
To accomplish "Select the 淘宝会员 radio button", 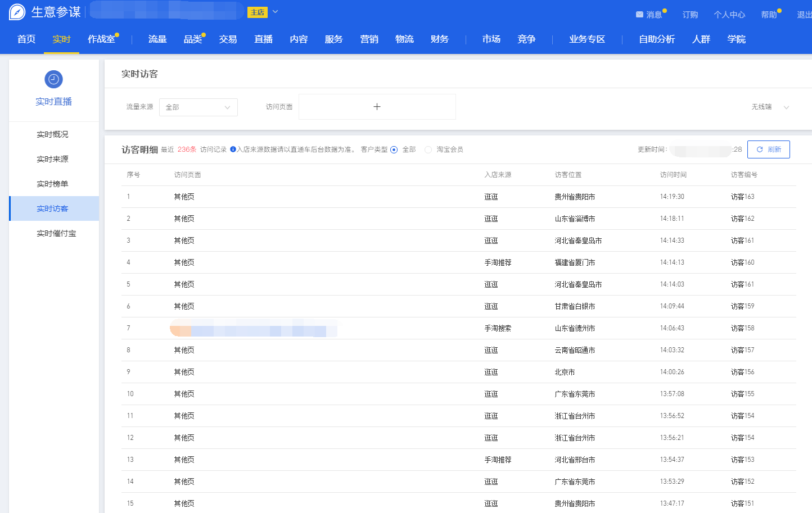I will [x=428, y=149].
